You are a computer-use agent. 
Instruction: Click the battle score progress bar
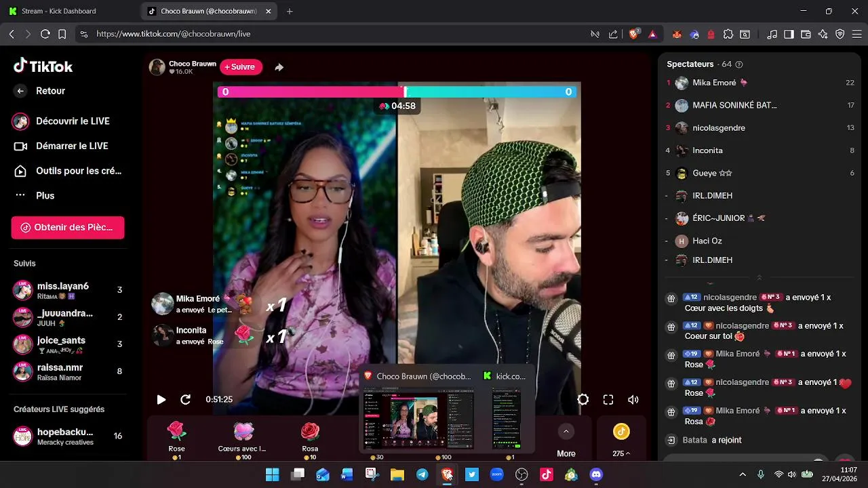(x=397, y=91)
